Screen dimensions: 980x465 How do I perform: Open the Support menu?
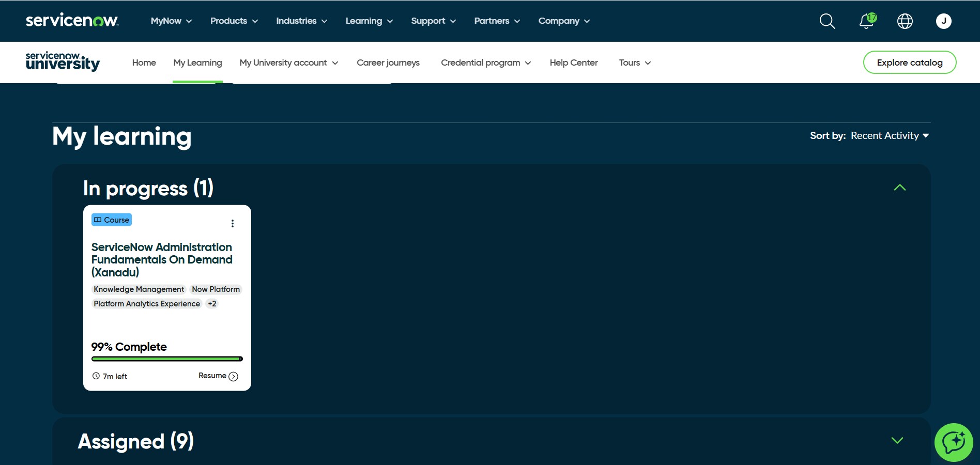433,21
